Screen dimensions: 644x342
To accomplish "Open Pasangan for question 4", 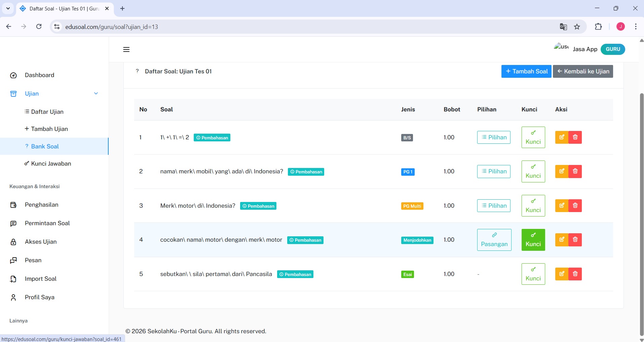I will 494,240.
